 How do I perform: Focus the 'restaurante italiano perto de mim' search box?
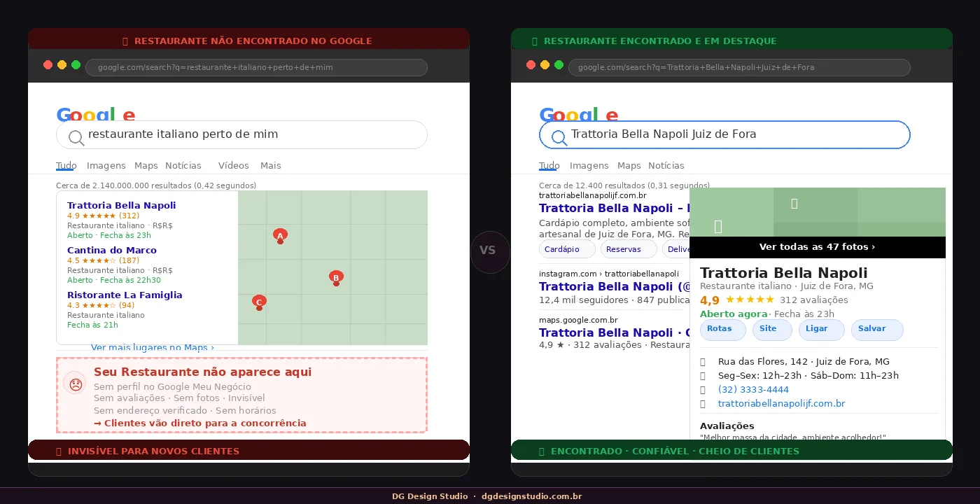click(x=241, y=134)
